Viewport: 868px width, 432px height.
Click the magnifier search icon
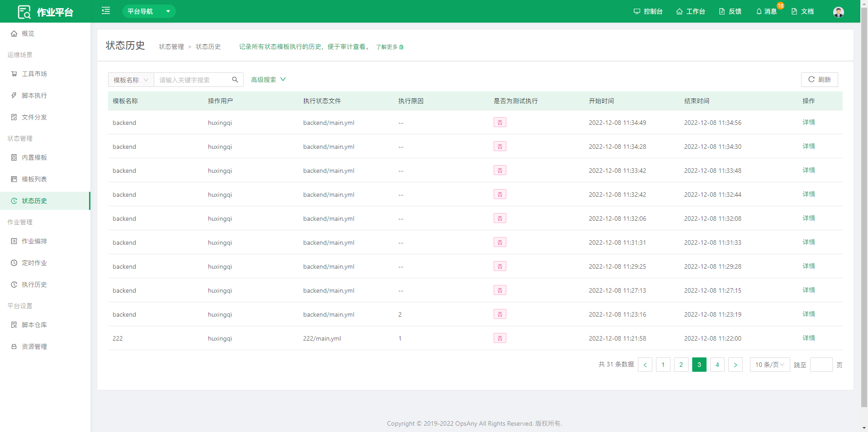click(x=235, y=80)
